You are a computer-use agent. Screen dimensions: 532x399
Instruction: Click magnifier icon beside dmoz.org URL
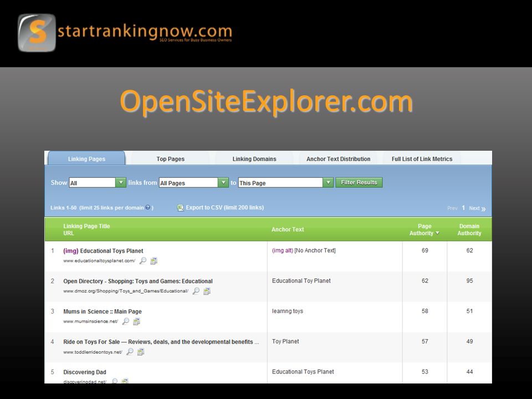[196, 291]
